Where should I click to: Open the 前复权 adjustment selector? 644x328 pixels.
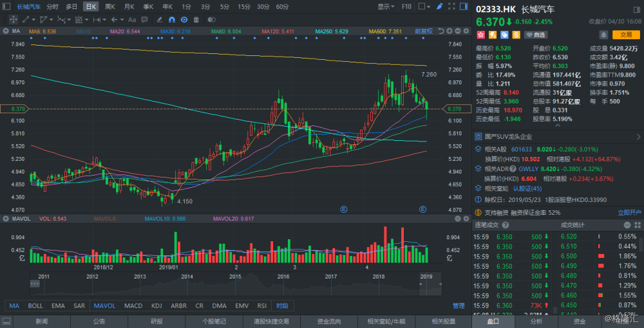tap(423, 31)
